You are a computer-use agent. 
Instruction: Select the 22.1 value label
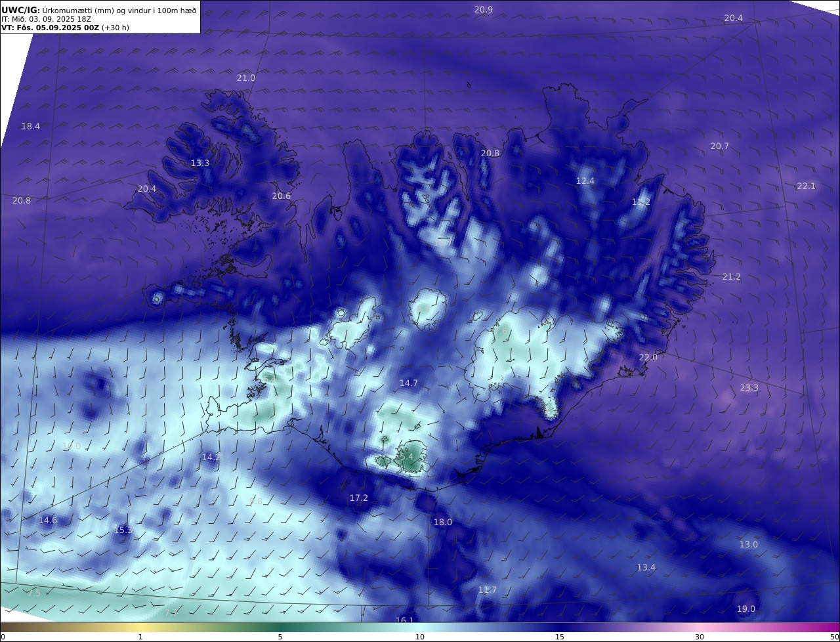[807, 186]
